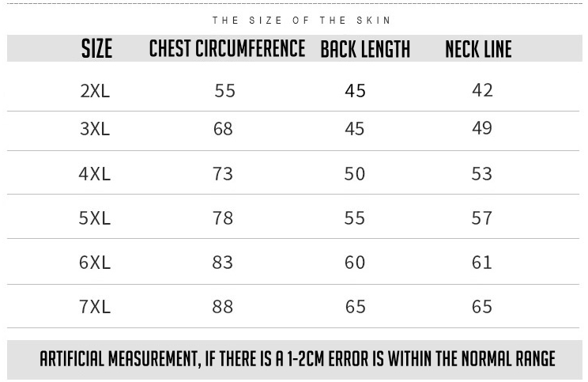Click the SIZE column header
Viewport: 588px width, 382px height.
[x=96, y=49]
